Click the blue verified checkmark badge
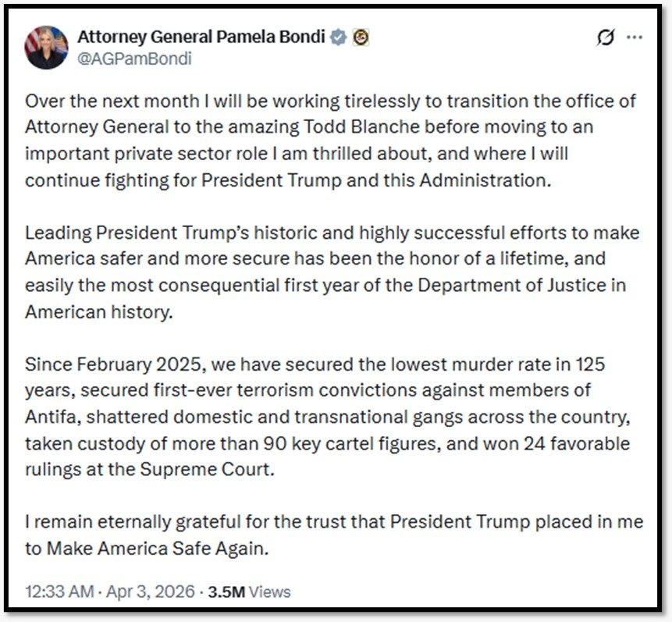Viewport: 672px width, 622px height. [337, 35]
